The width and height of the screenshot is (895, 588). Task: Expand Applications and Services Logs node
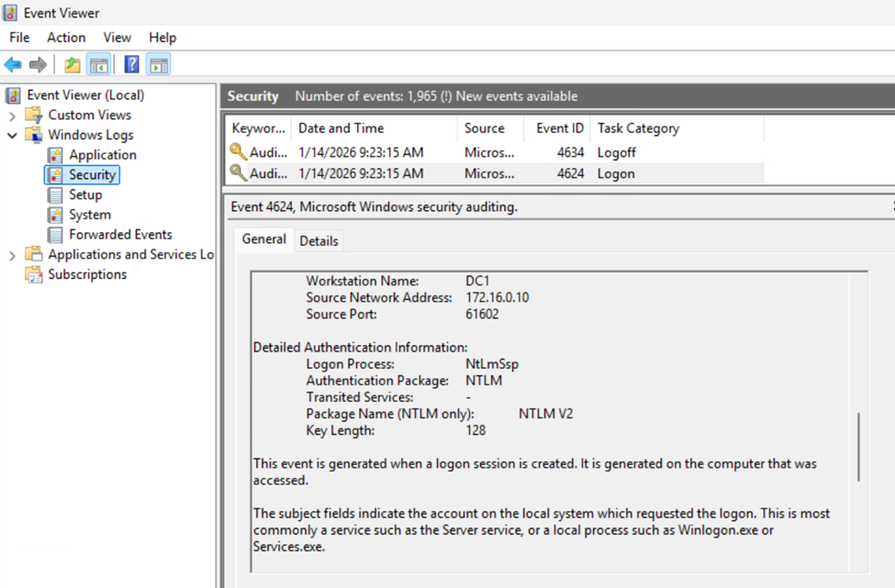pyautogui.click(x=12, y=255)
